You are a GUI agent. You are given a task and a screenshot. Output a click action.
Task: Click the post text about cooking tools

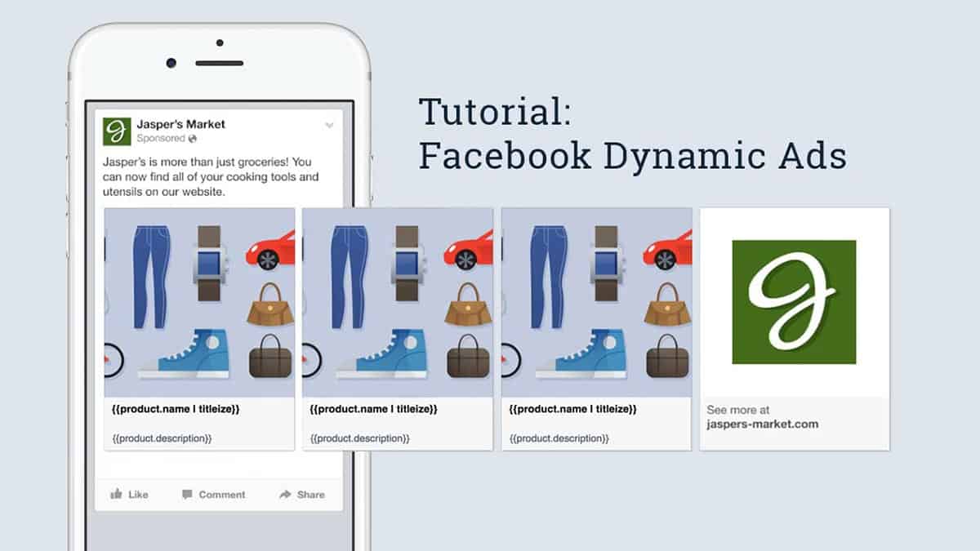coord(211,177)
